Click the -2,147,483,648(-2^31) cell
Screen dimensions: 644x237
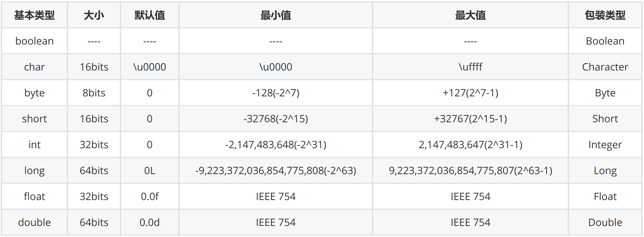coord(276,145)
